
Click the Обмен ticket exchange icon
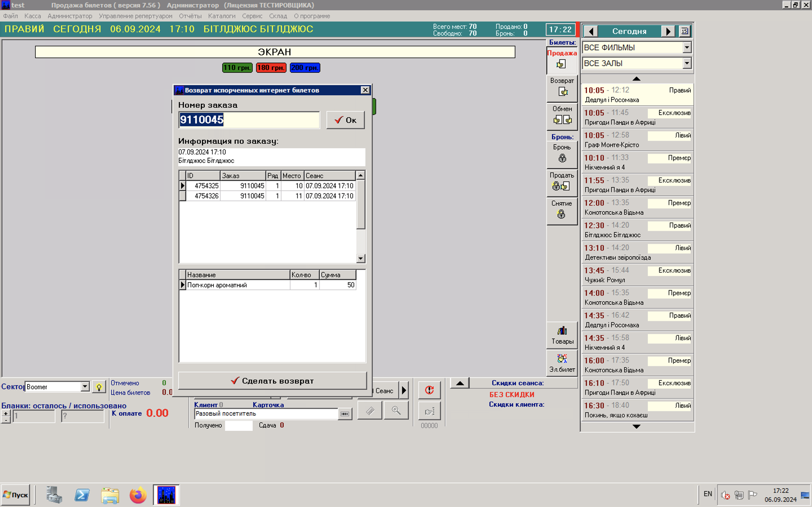562,119
